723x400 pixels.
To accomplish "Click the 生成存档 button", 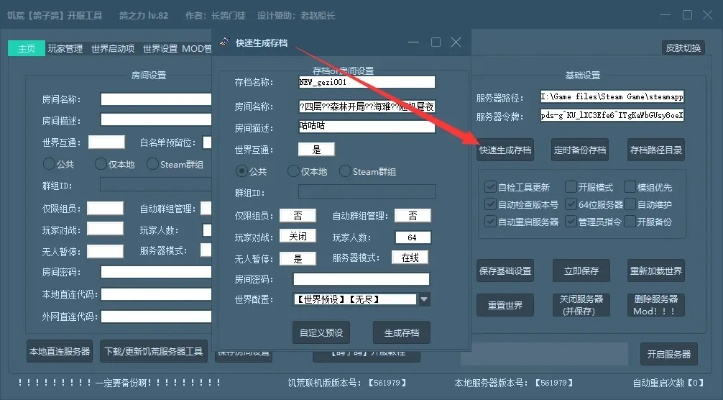I will tap(401, 331).
